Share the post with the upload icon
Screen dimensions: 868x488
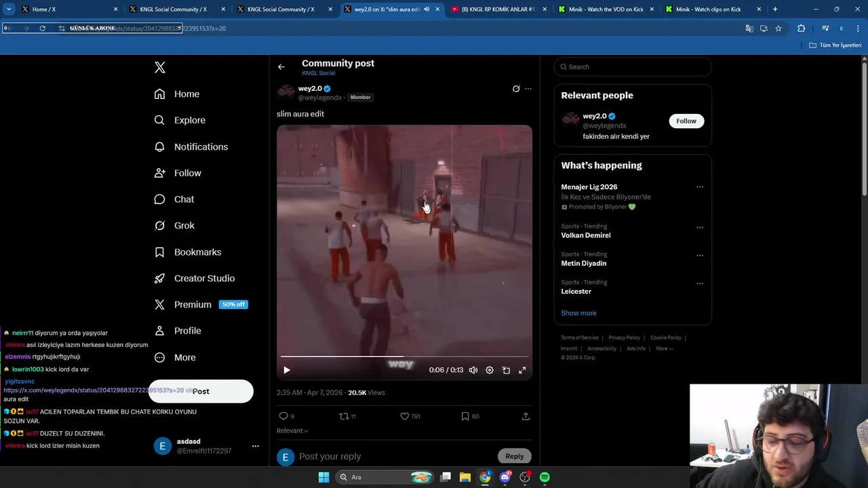pos(526,416)
